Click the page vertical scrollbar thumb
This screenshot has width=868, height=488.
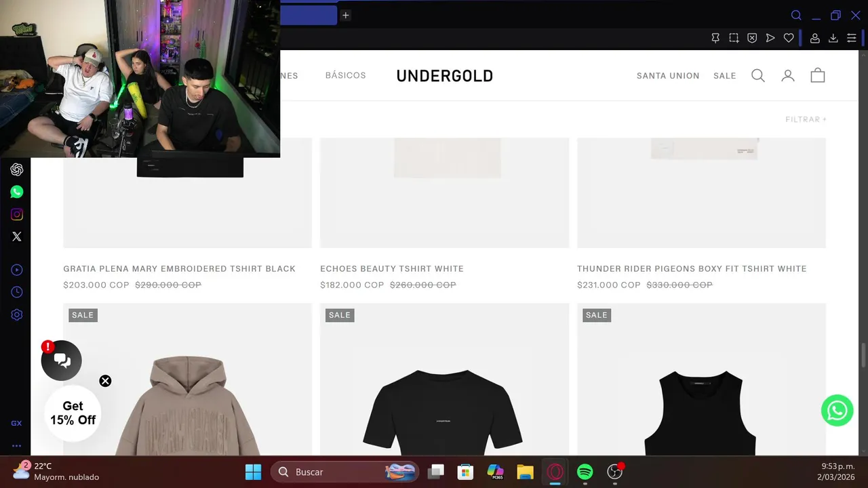click(x=864, y=357)
